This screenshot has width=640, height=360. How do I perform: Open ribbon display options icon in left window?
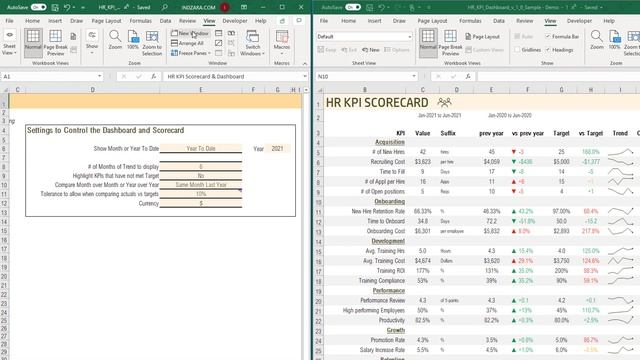(x=244, y=7)
